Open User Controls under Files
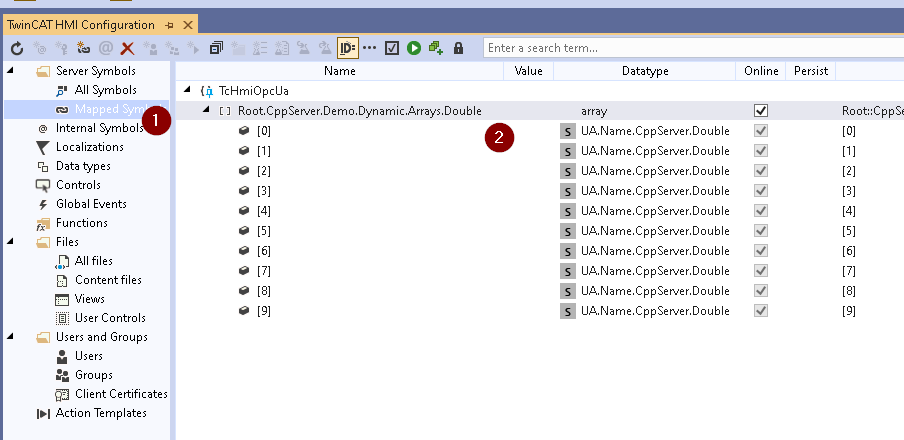This screenshot has width=904, height=440. [x=110, y=318]
